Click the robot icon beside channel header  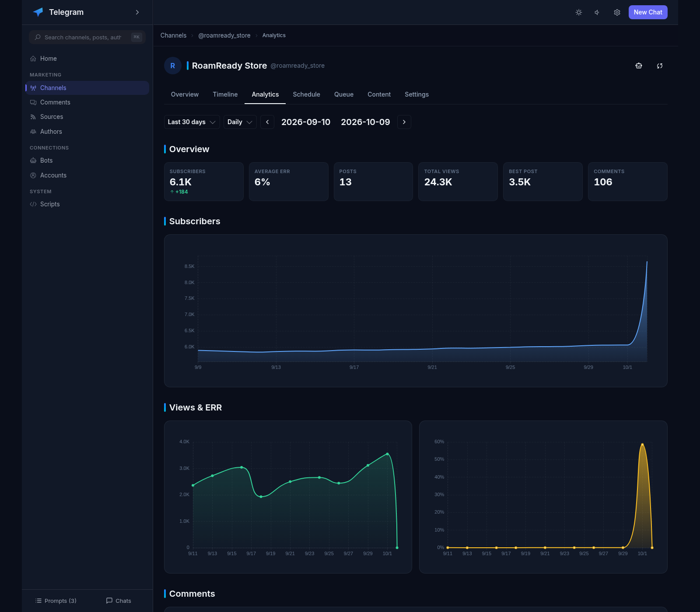[x=639, y=66]
